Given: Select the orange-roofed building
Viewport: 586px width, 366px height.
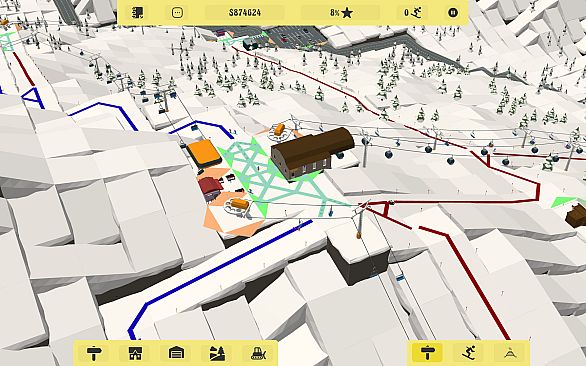Looking at the screenshot, I should click(x=204, y=153).
